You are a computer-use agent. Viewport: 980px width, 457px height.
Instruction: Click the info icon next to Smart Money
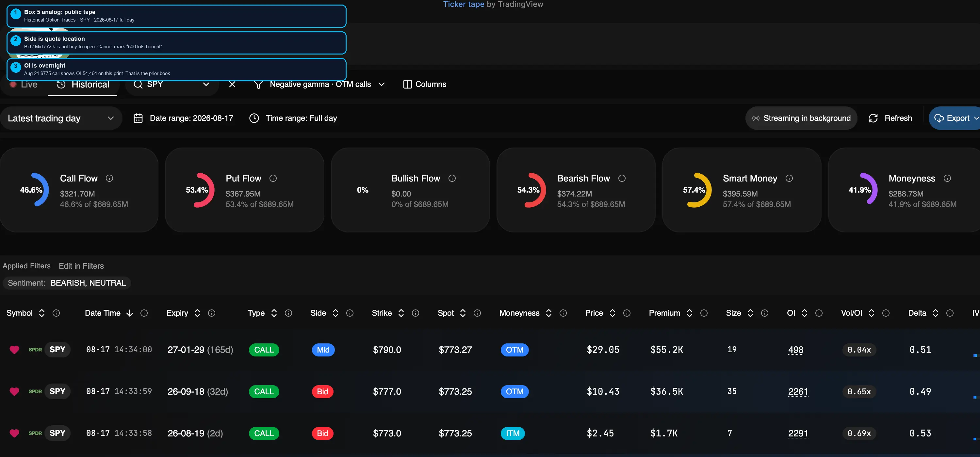790,178
